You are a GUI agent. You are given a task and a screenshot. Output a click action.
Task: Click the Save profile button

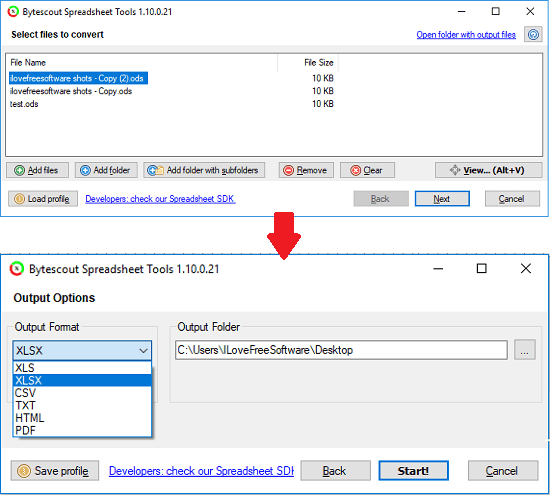click(x=55, y=470)
